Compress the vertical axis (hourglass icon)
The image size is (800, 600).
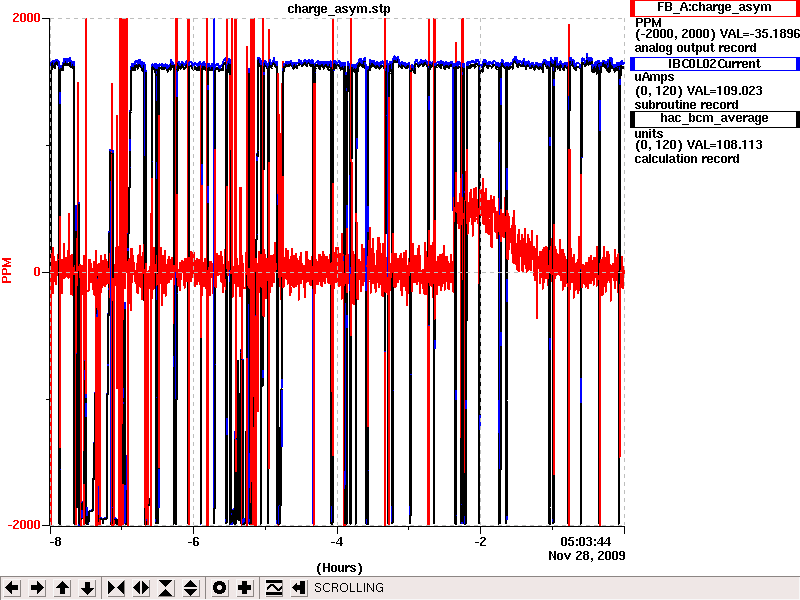166,588
